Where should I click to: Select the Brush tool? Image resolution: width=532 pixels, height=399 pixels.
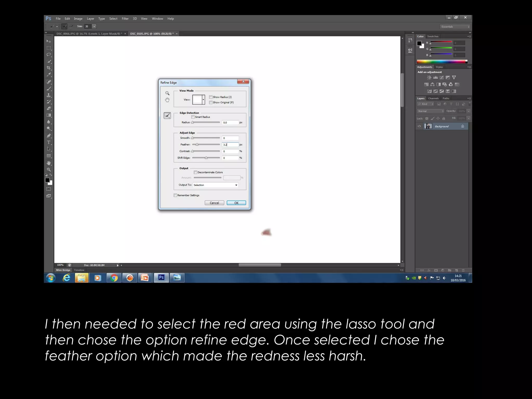(x=49, y=89)
